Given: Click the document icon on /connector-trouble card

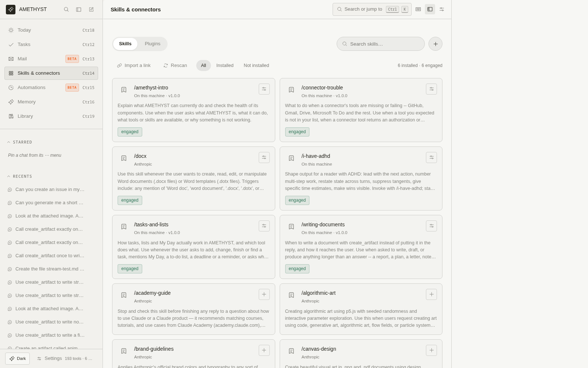Looking at the screenshot, I should (x=291, y=90).
